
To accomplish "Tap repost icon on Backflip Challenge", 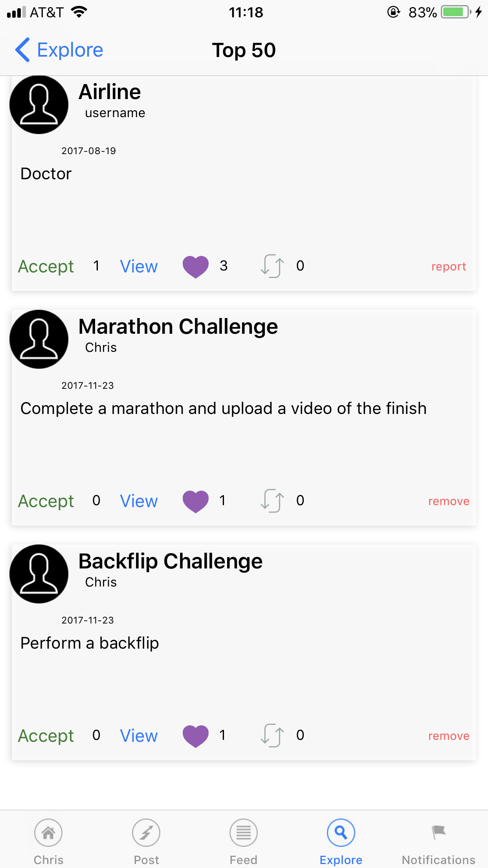I will point(272,736).
